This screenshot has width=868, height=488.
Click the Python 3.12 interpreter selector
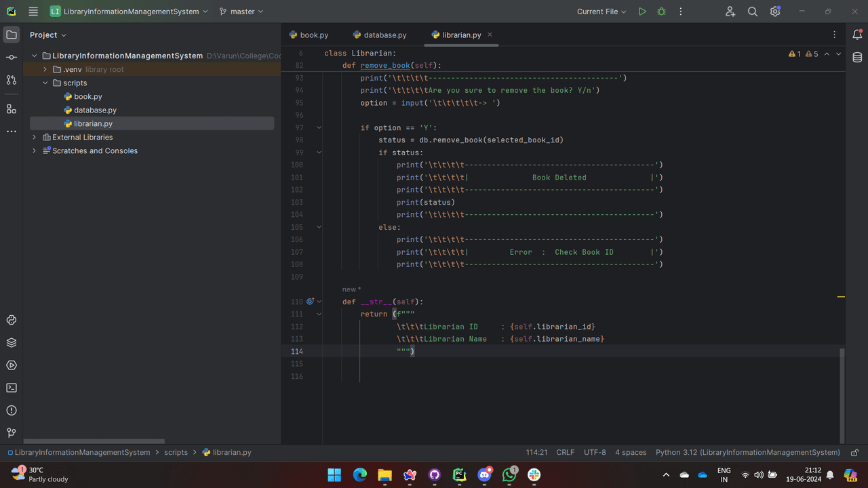[x=747, y=453]
